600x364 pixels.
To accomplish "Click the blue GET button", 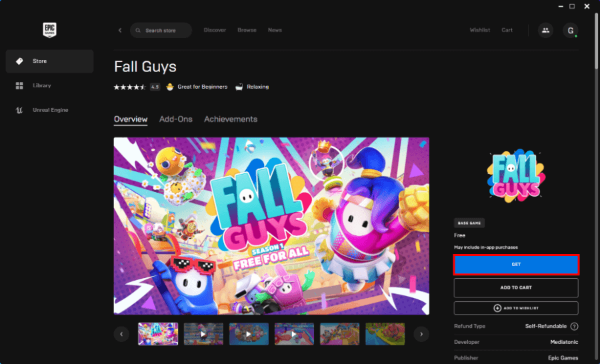I will click(516, 265).
